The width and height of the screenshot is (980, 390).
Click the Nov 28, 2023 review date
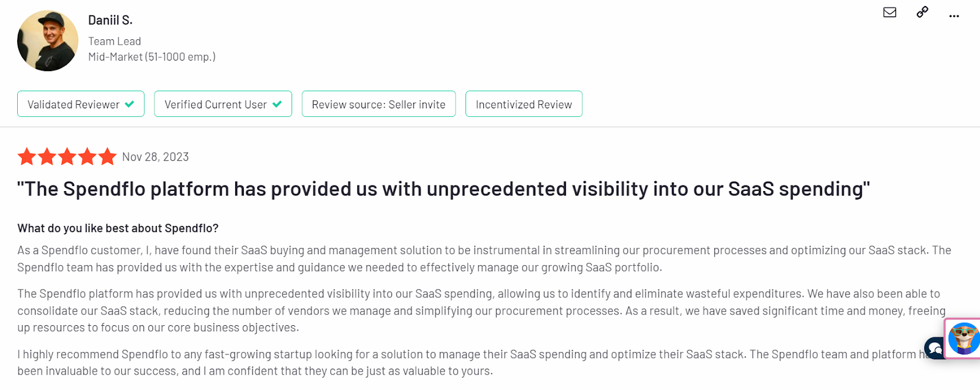click(x=156, y=157)
